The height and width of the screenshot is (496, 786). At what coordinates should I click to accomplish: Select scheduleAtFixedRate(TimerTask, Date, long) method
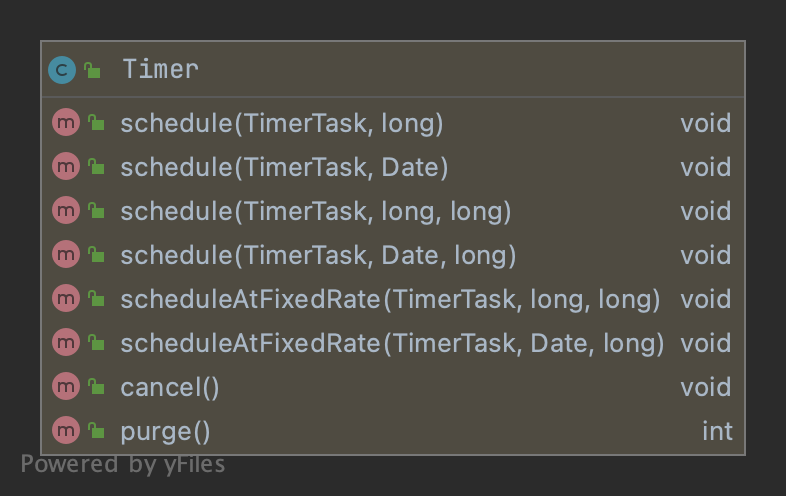click(x=392, y=343)
